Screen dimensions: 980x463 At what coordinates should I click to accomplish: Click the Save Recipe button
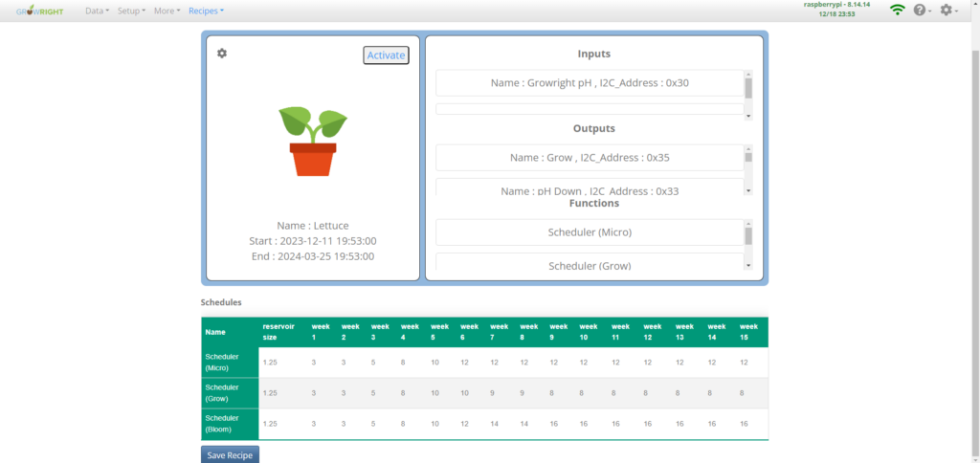coord(230,455)
